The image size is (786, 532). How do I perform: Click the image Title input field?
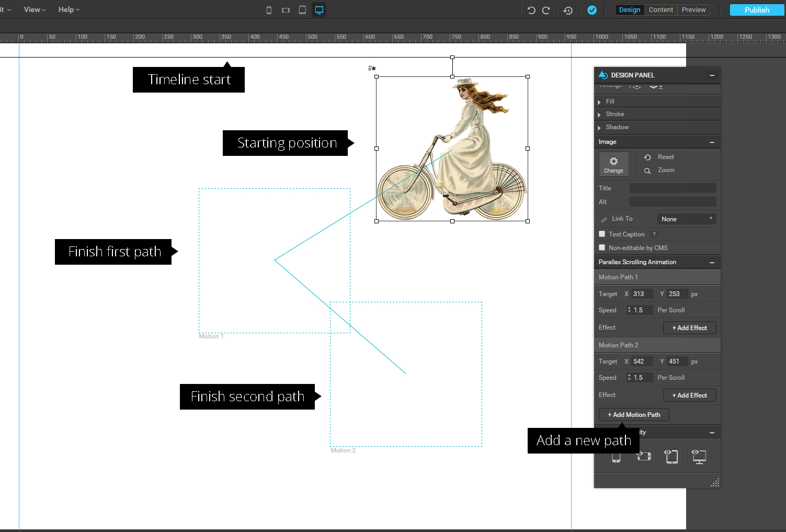click(x=673, y=188)
